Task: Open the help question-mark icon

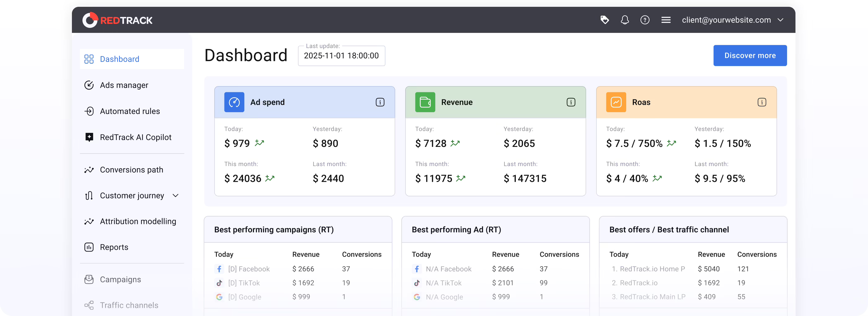Action: (x=645, y=20)
